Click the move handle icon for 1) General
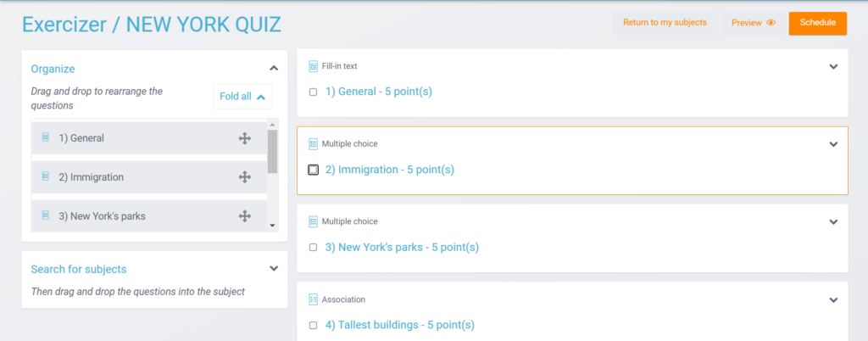 point(245,138)
